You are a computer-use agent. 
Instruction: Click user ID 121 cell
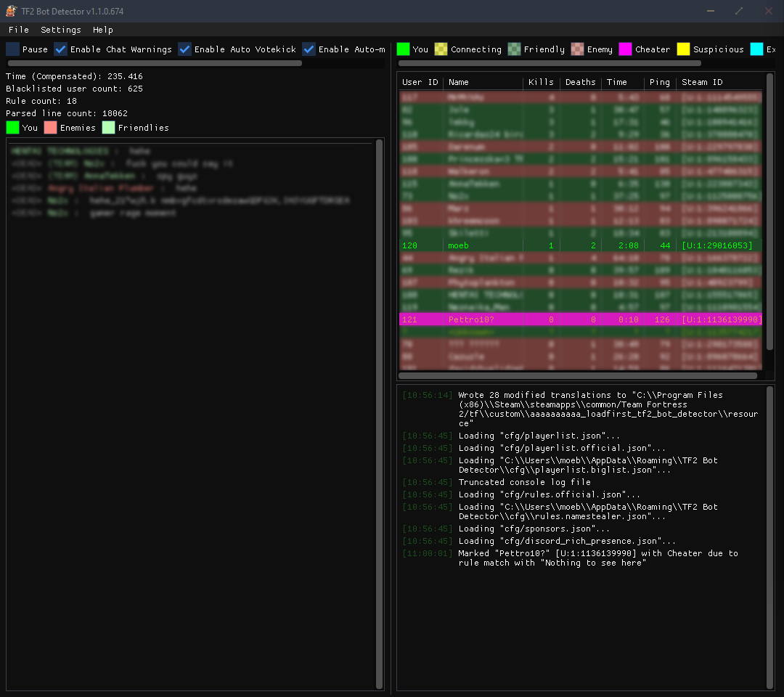pyautogui.click(x=409, y=319)
